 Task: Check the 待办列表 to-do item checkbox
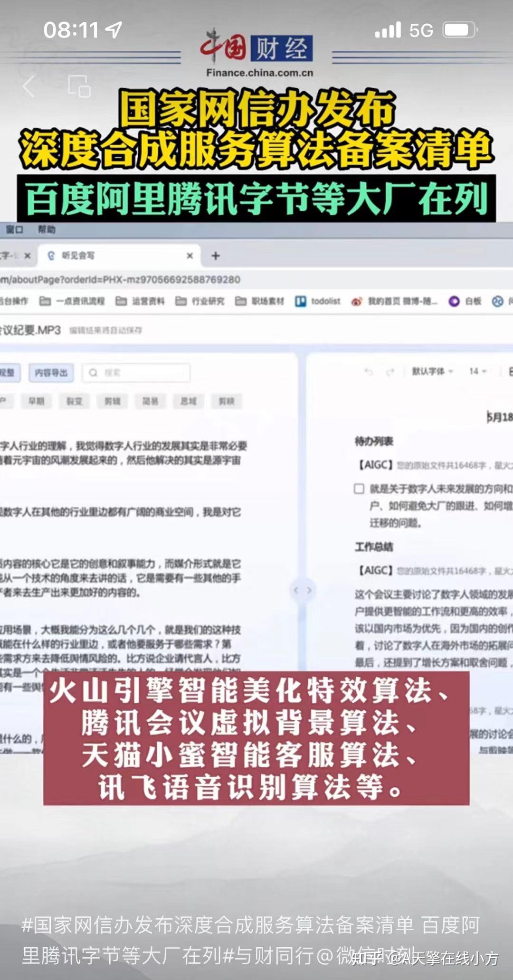[x=359, y=489]
